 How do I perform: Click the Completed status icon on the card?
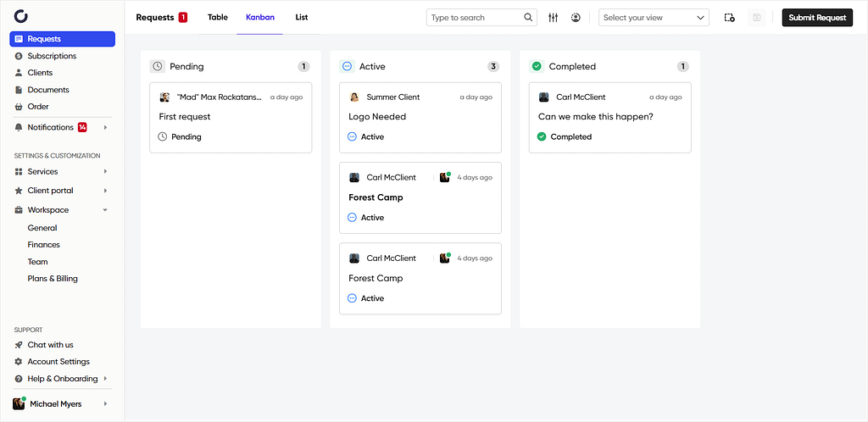click(x=542, y=136)
